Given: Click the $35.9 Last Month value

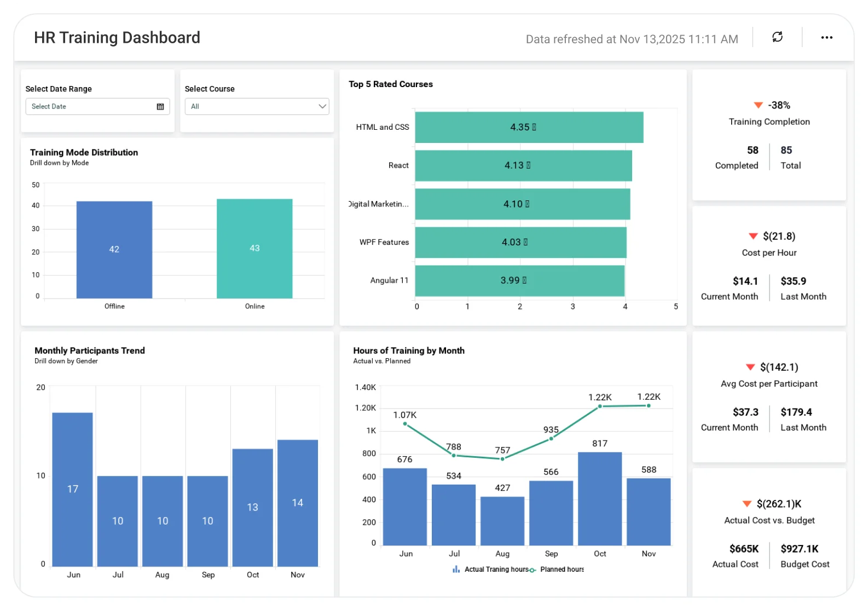Looking at the screenshot, I should pos(793,281).
